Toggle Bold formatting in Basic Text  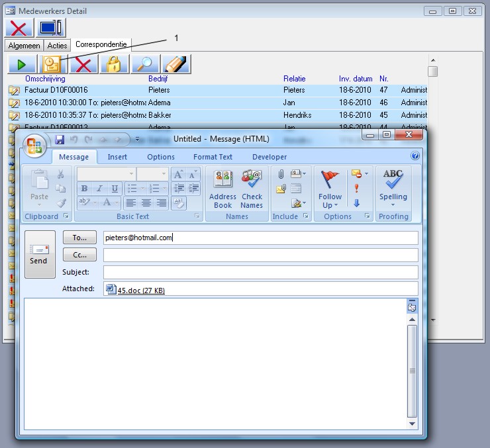coord(84,188)
